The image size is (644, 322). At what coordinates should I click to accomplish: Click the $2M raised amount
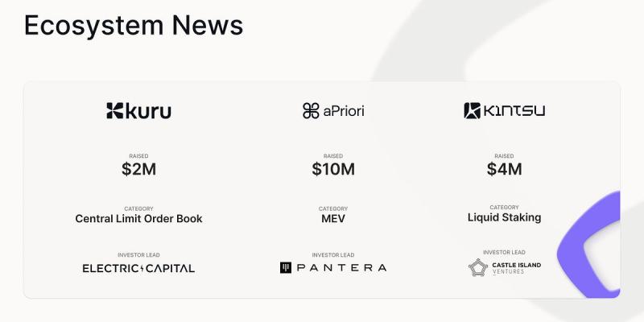coord(138,169)
